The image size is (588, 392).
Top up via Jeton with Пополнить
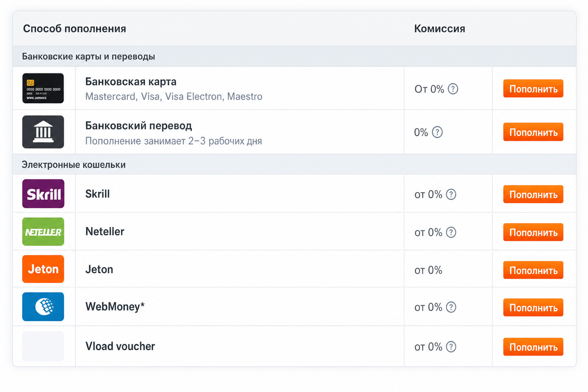[x=533, y=270]
